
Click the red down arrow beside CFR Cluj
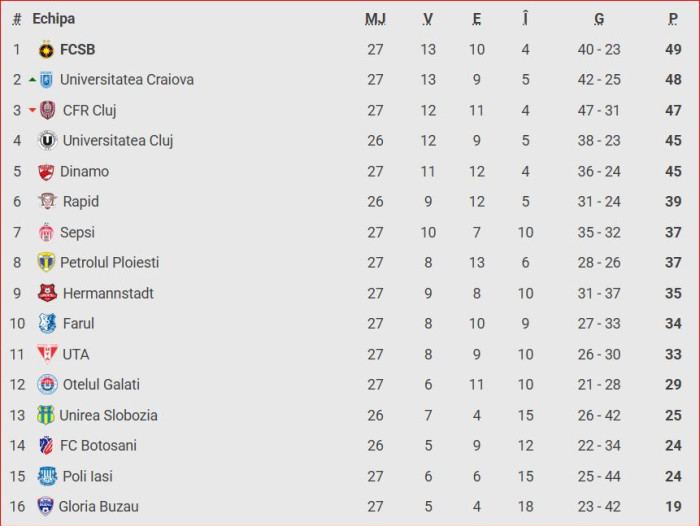pyautogui.click(x=32, y=111)
